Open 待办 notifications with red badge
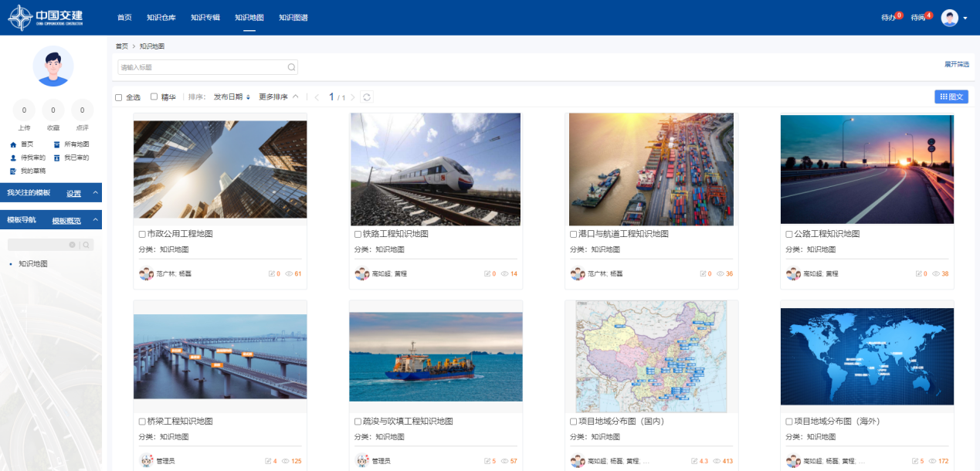Image resolution: width=980 pixels, height=471 pixels. coord(891,17)
